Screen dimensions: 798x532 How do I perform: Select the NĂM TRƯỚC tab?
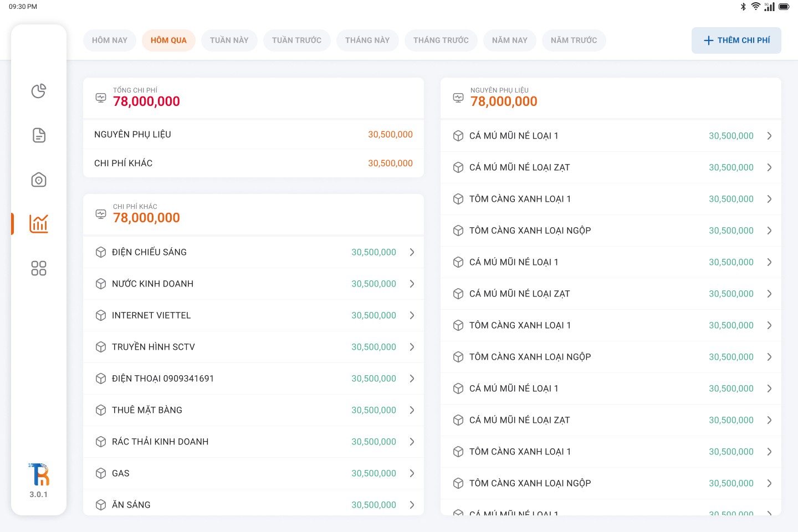[574, 40]
